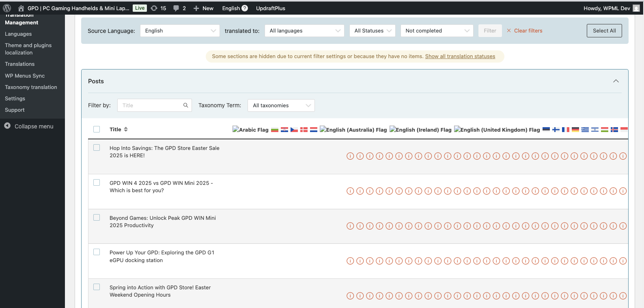
Task: Open WP Menus Sync
Action: click(25, 76)
